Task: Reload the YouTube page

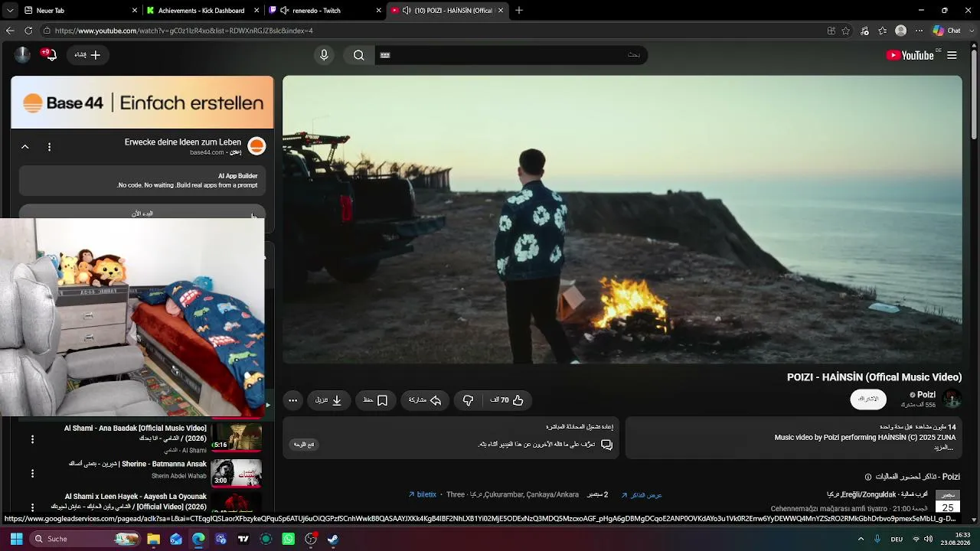Action: tap(28, 31)
